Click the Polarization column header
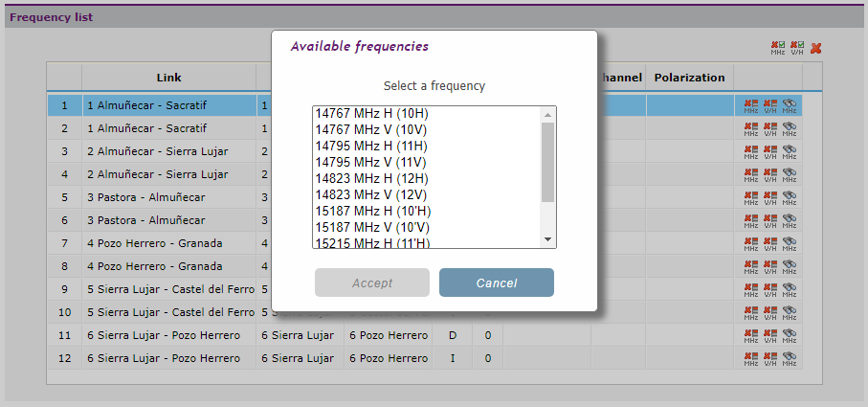The width and height of the screenshot is (868, 407). point(689,78)
